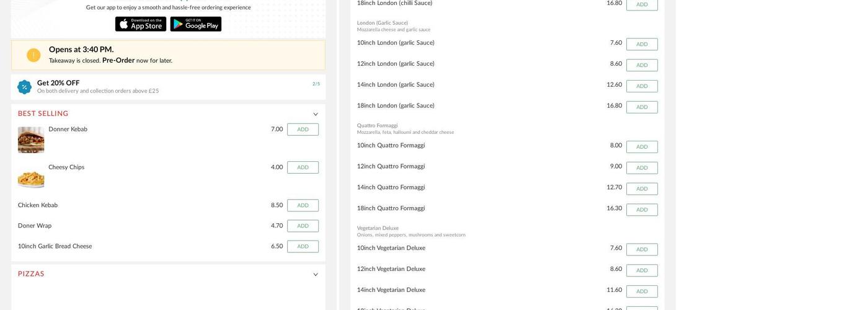Select the Pizzas category heading
868x310 pixels.
31,274
